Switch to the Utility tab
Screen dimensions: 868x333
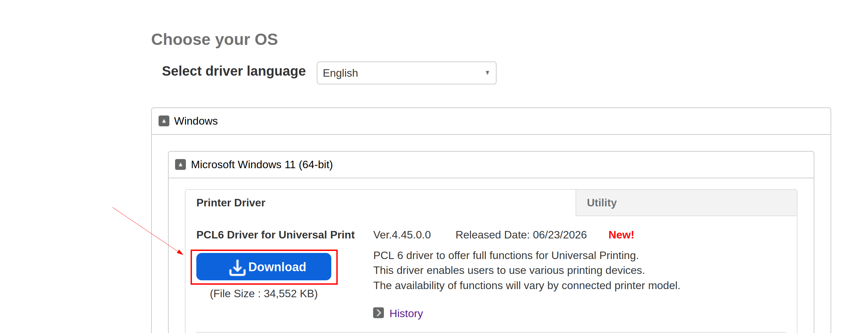point(686,203)
